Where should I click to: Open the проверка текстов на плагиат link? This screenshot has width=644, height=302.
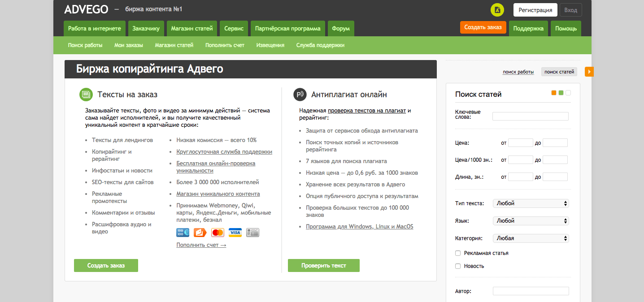(367, 111)
